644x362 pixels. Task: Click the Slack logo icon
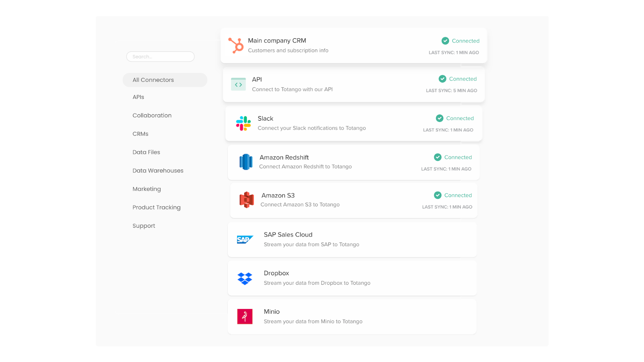click(244, 123)
